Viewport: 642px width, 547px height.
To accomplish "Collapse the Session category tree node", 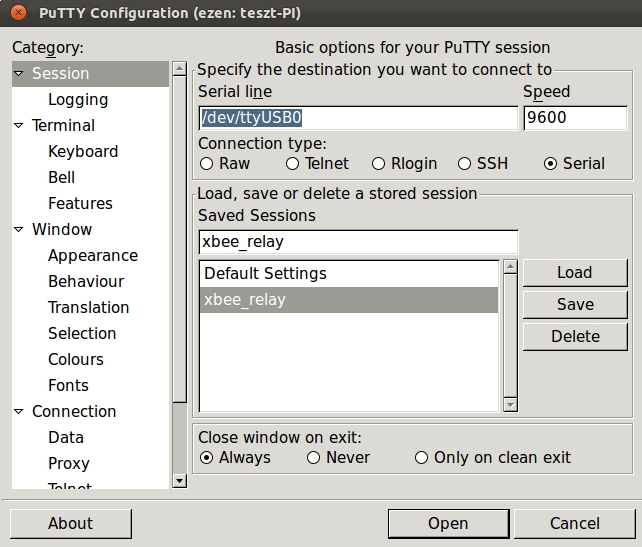I will tap(19, 74).
